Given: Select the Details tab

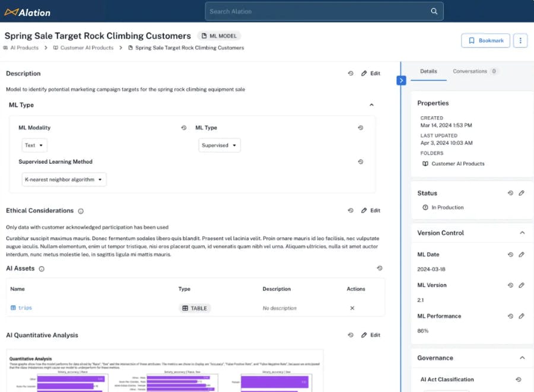Looking at the screenshot, I should 428,71.
